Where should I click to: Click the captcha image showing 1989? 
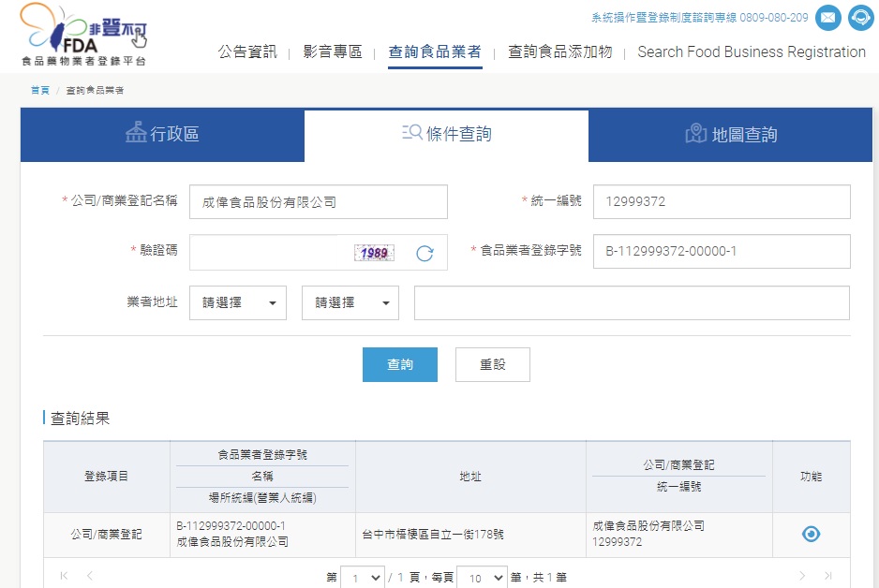pyautogui.click(x=374, y=253)
